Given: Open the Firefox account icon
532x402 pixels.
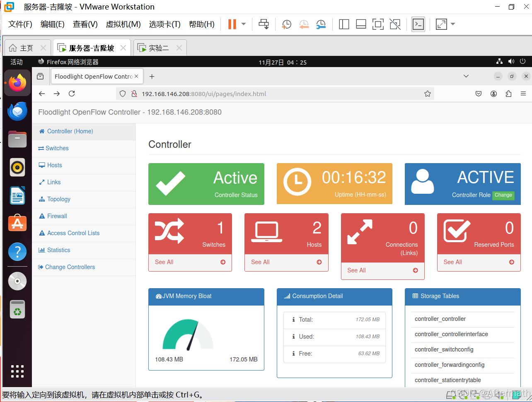Looking at the screenshot, I should pos(493,94).
